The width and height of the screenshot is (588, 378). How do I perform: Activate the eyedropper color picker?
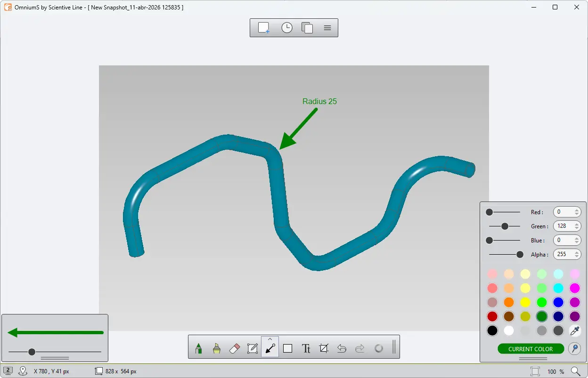(574, 331)
